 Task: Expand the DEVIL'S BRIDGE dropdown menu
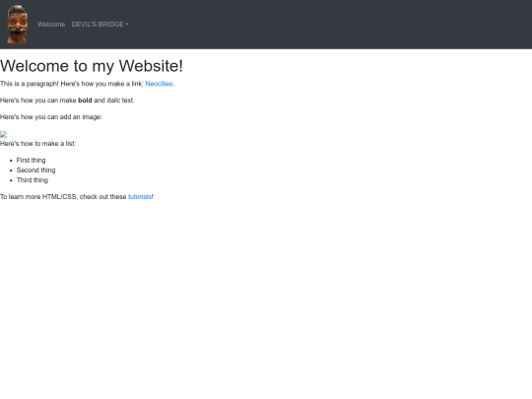click(x=100, y=25)
